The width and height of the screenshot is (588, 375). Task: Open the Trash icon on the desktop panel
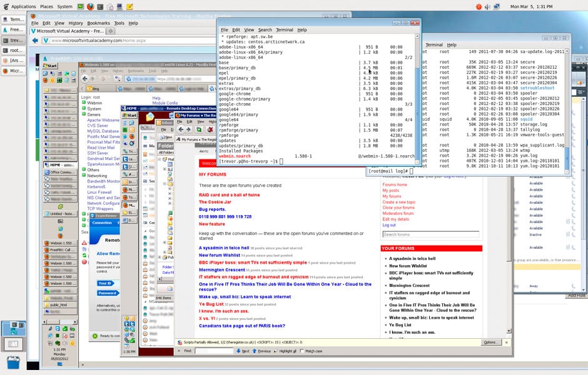click(x=13, y=362)
